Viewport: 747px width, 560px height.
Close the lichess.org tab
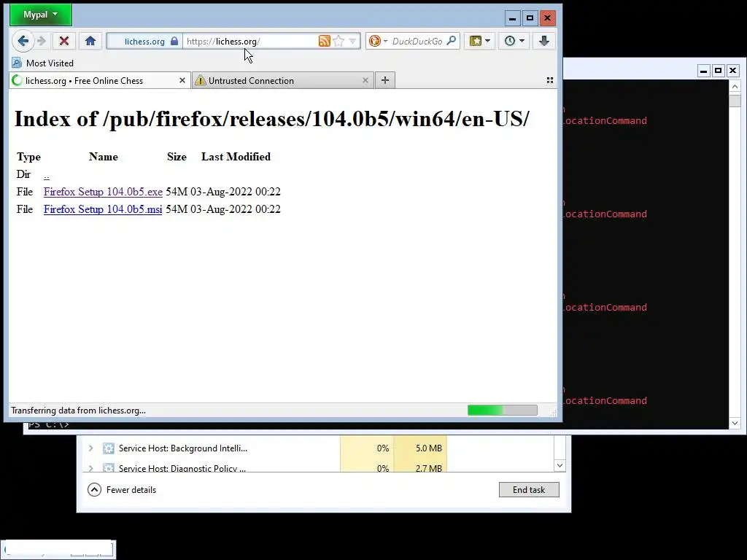pos(182,80)
